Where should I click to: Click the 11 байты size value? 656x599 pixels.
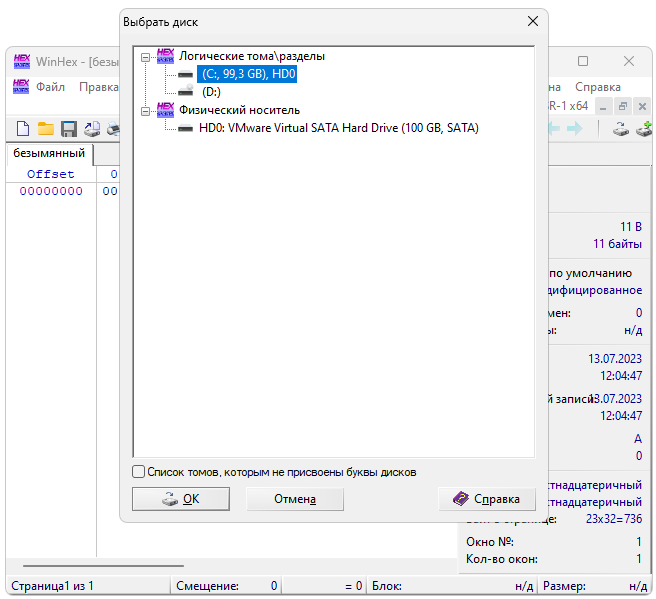click(x=617, y=244)
